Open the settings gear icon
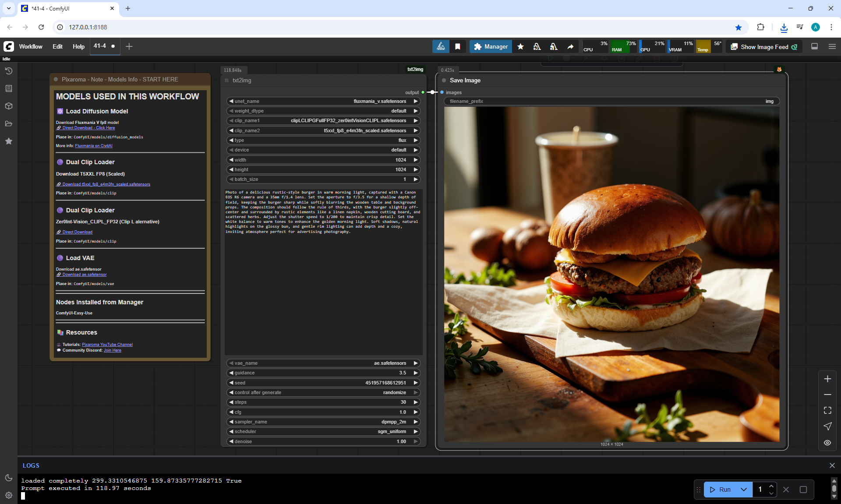The height and width of the screenshot is (504, 841). (8, 495)
